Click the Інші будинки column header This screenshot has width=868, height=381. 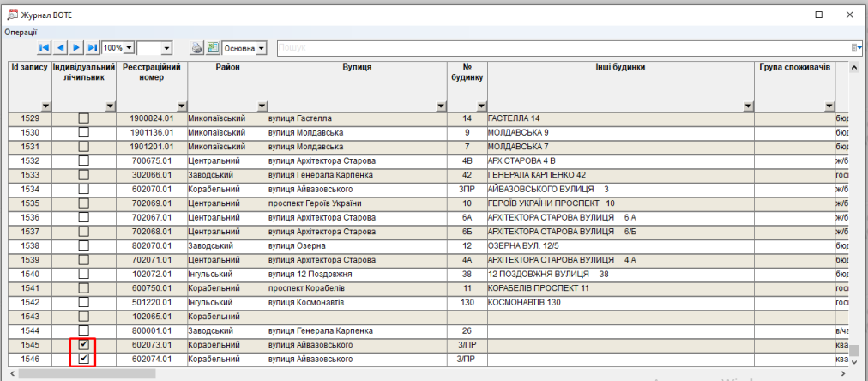pyautogui.click(x=621, y=67)
